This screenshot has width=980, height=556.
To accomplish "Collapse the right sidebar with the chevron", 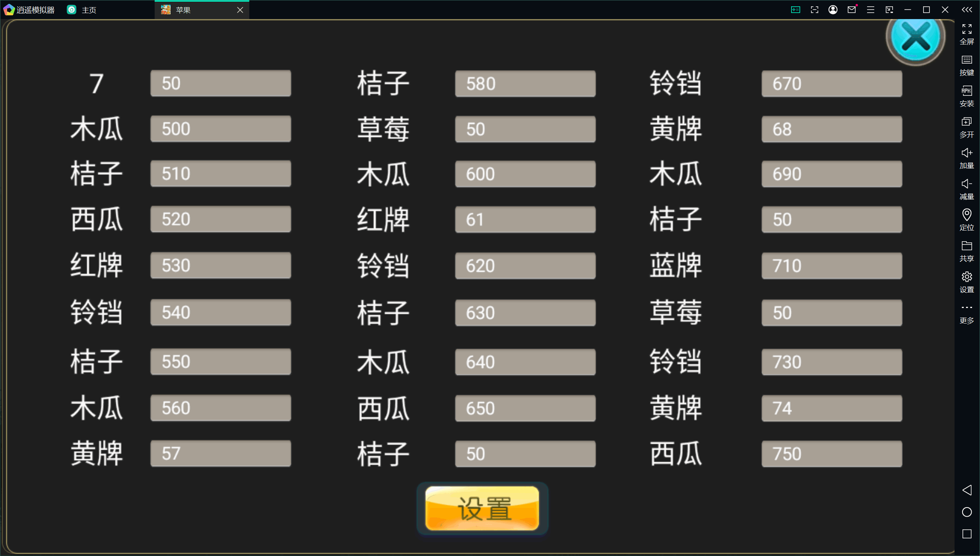I will [x=967, y=10].
